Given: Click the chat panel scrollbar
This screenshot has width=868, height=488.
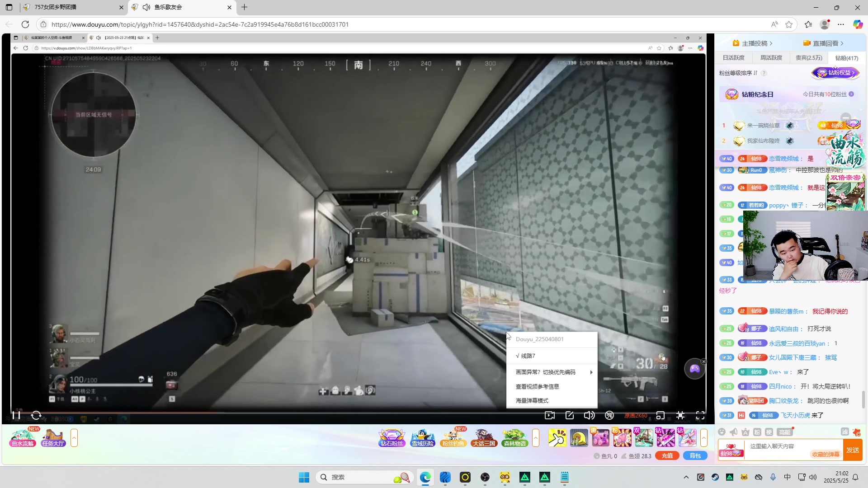Looking at the screenshot, I should 863,399.
